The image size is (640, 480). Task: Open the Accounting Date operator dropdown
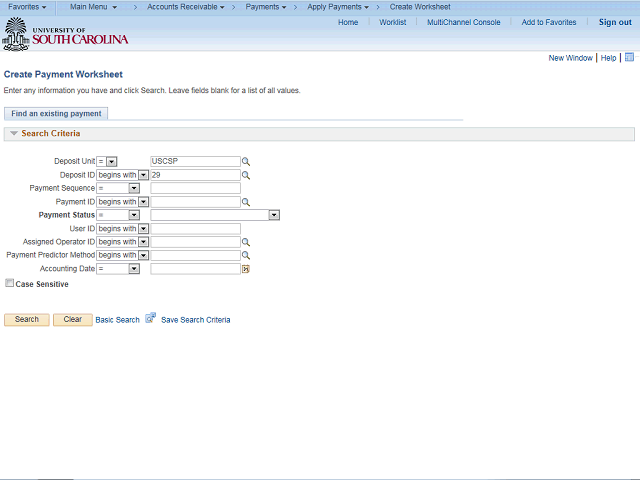(118, 269)
